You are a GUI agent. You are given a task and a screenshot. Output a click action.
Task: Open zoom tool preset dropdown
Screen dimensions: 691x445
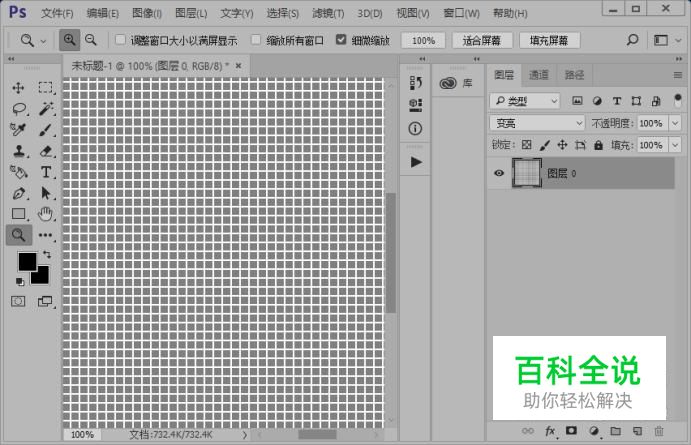tap(43, 41)
